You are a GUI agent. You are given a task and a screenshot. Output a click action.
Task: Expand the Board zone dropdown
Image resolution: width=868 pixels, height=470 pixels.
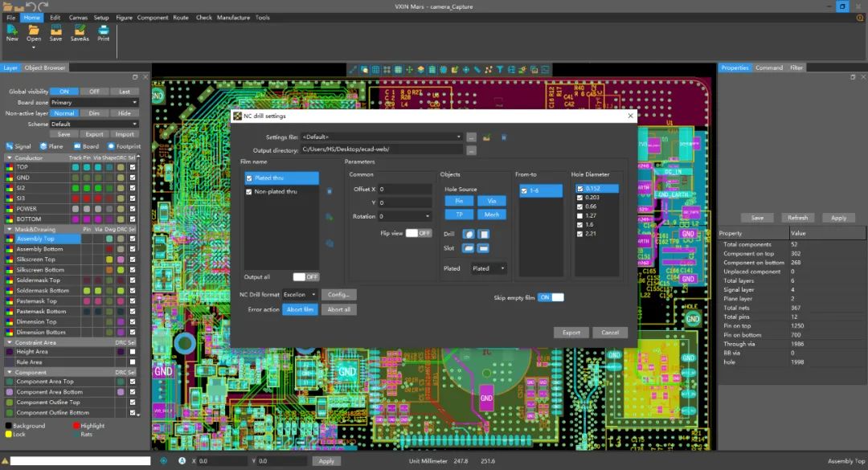93,103
